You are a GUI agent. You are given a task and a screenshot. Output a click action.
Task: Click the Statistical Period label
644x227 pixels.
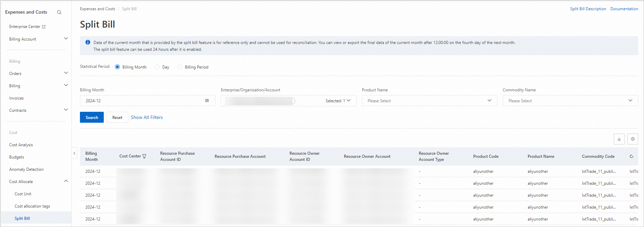click(95, 66)
